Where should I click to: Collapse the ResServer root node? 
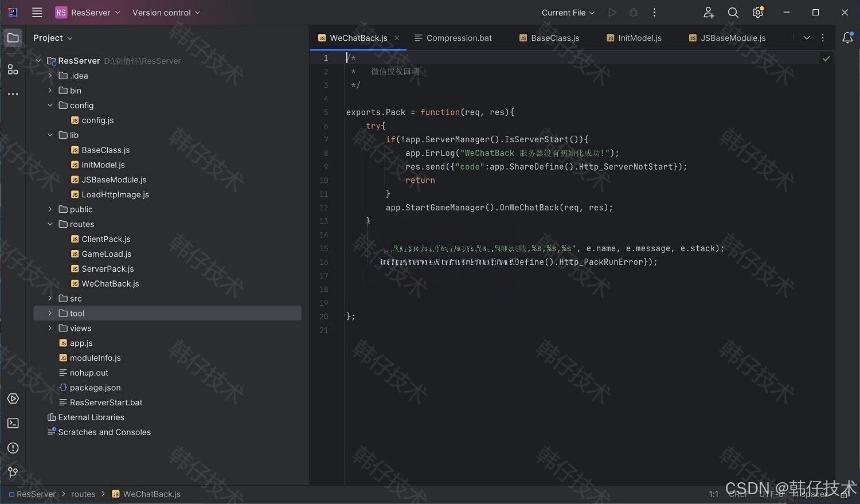[38, 61]
